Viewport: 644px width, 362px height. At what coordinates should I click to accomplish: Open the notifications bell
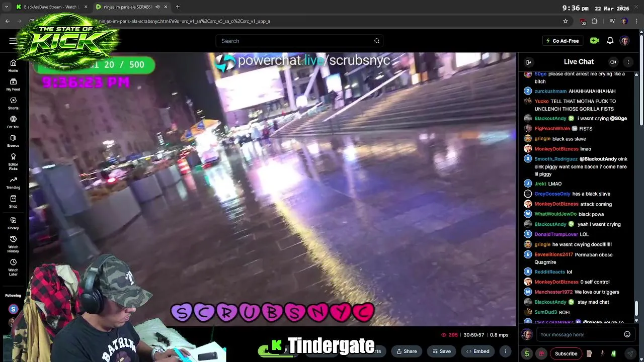pos(610,41)
